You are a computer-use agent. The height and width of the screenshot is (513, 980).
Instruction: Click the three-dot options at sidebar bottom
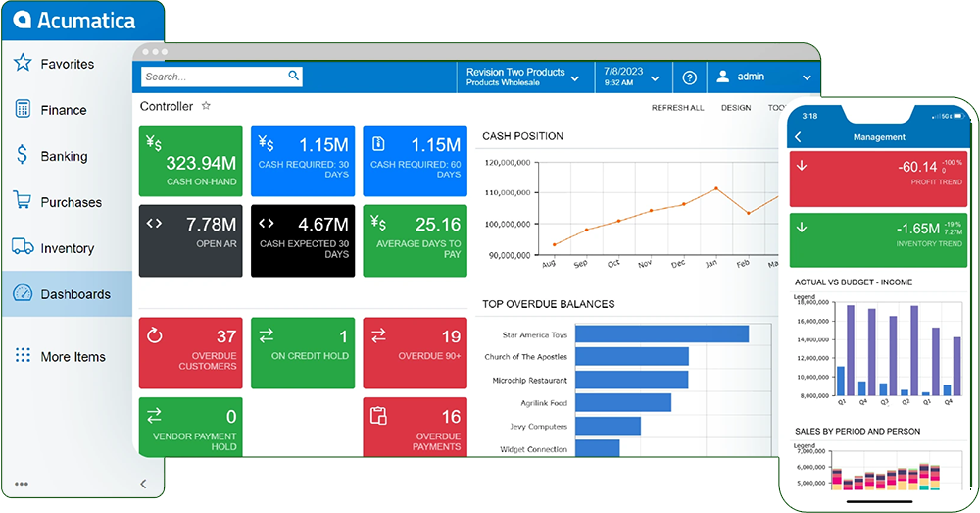[x=22, y=484]
